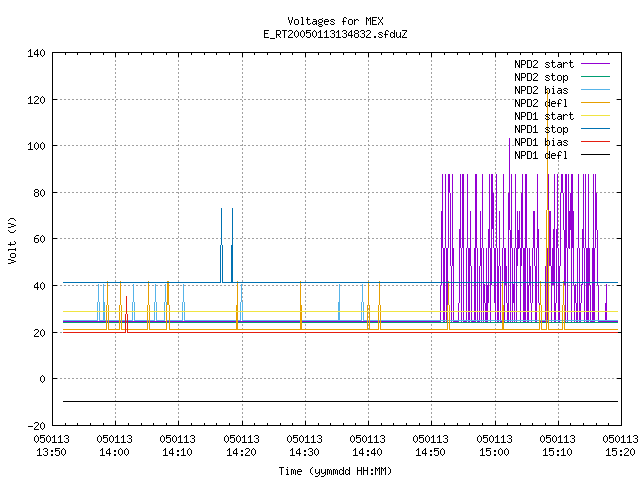This screenshot has width=640, height=480.
Task: Click the orange NPD2 defl legend line
Action: click(595, 102)
